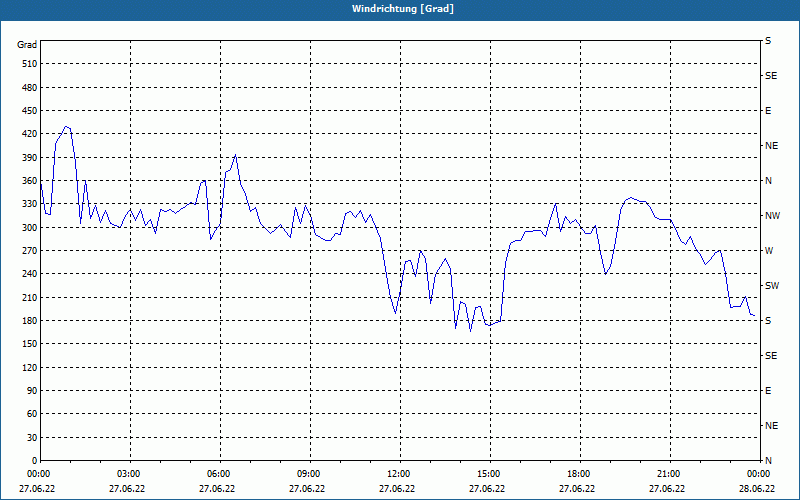Click the 27.06.22 date below 06:00
The height and width of the screenshot is (500, 800).
point(217,489)
